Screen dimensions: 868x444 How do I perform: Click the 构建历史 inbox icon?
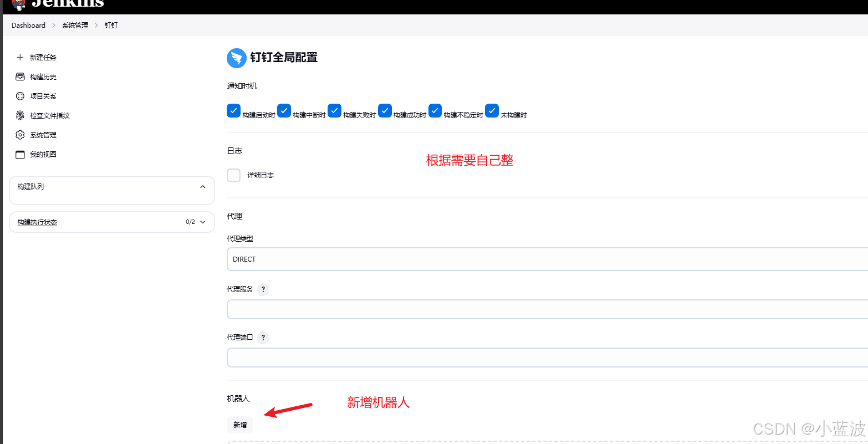pyautogui.click(x=20, y=76)
